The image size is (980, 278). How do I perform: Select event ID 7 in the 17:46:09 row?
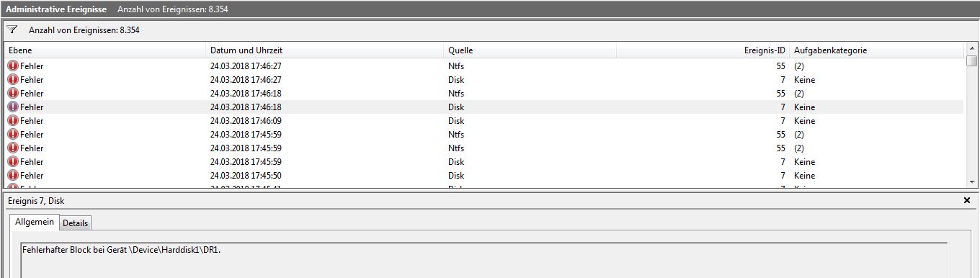pyautogui.click(x=783, y=121)
